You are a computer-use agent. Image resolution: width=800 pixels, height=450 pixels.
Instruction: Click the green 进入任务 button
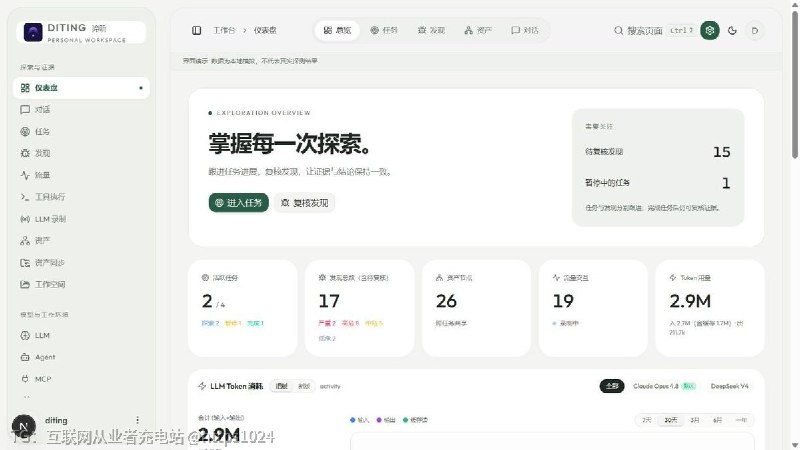click(238, 203)
